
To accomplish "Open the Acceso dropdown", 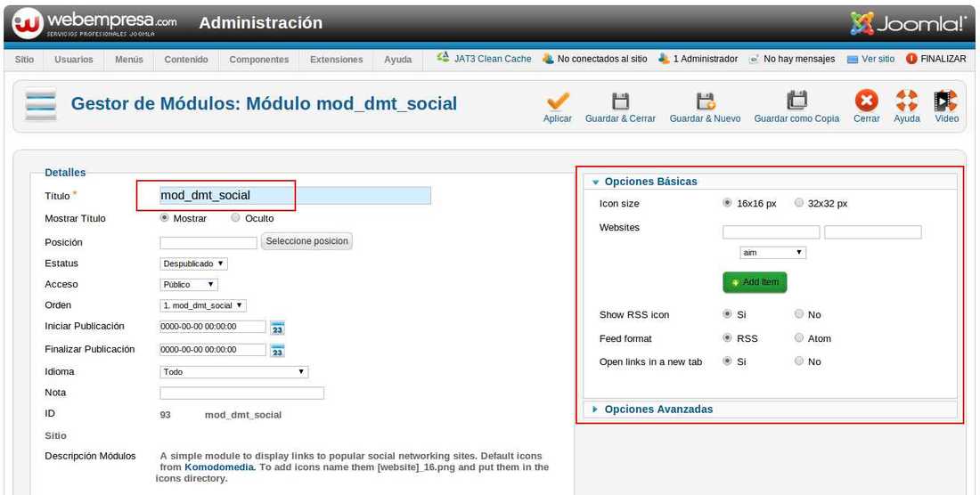I will (x=189, y=285).
